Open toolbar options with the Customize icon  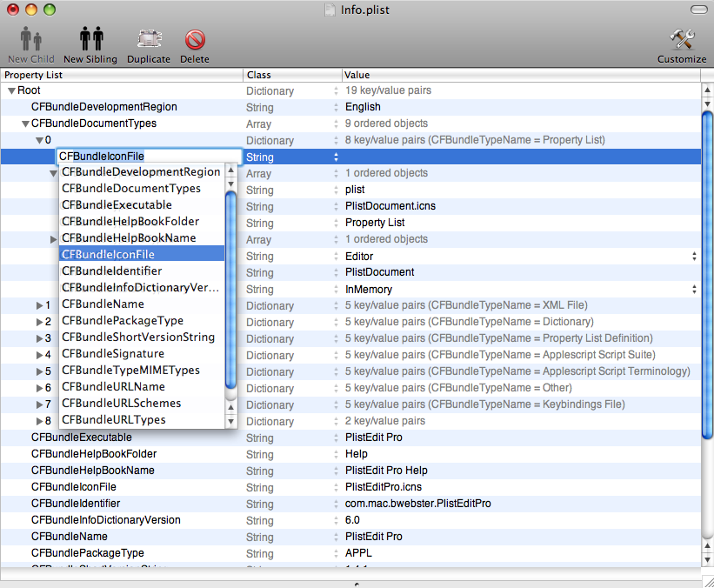point(682,39)
